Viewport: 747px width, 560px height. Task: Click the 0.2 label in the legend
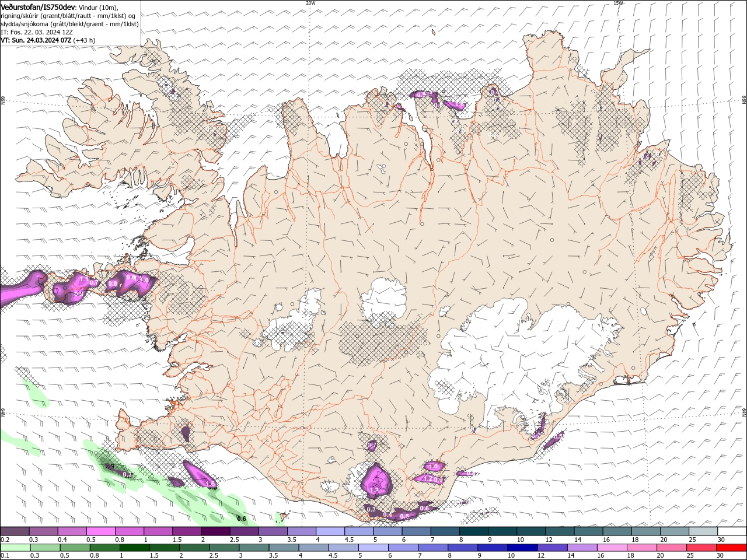click(5, 540)
